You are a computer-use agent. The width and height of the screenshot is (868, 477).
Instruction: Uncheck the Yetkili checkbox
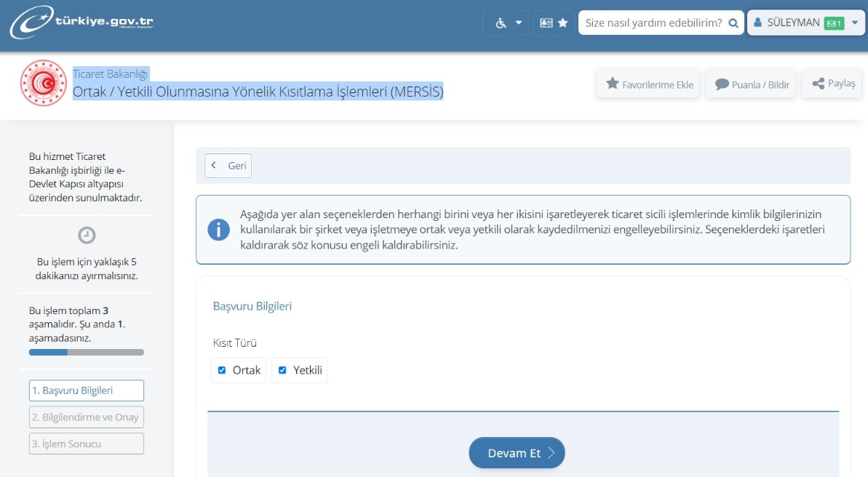point(282,370)
